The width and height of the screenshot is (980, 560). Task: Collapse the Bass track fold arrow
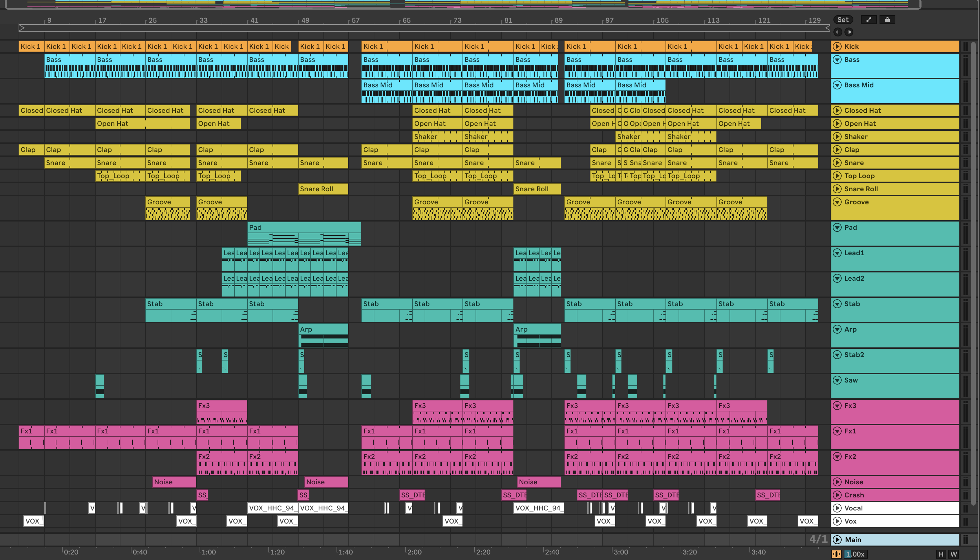pos(837,60)
